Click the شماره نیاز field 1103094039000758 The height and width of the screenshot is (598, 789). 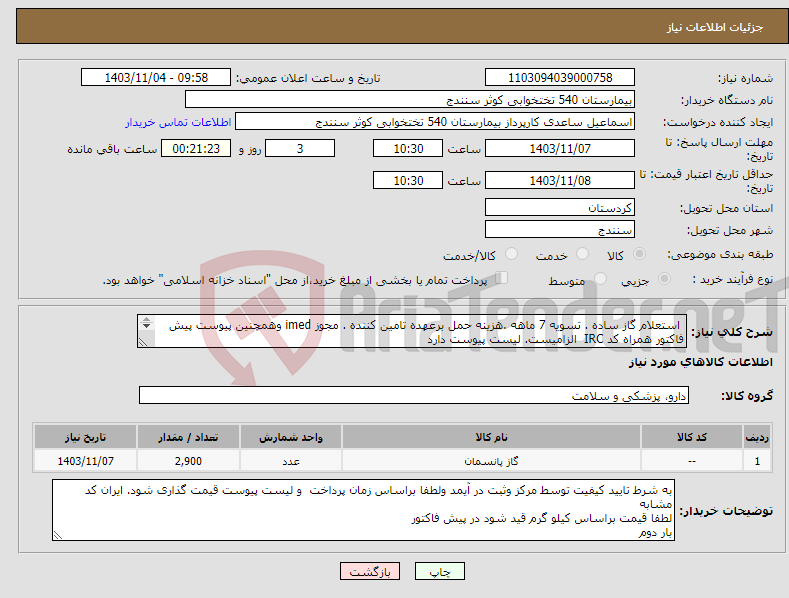tap(560, 78)
